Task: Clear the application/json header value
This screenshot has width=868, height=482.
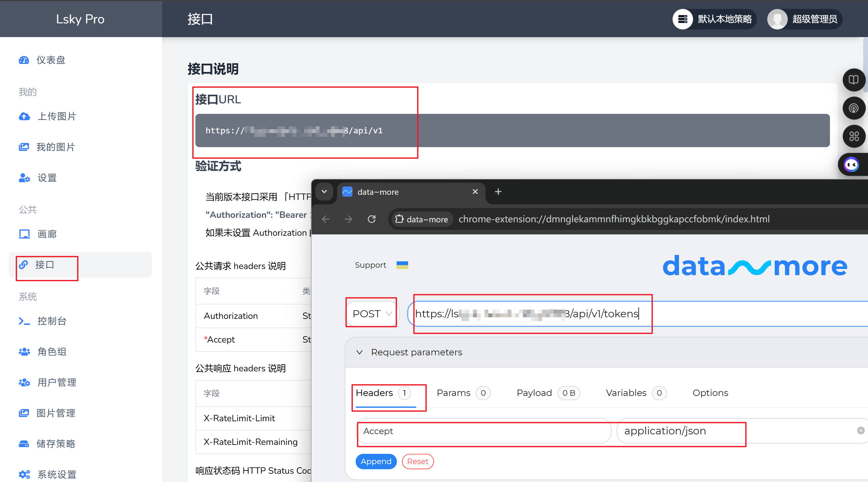Action: point(861,431)
